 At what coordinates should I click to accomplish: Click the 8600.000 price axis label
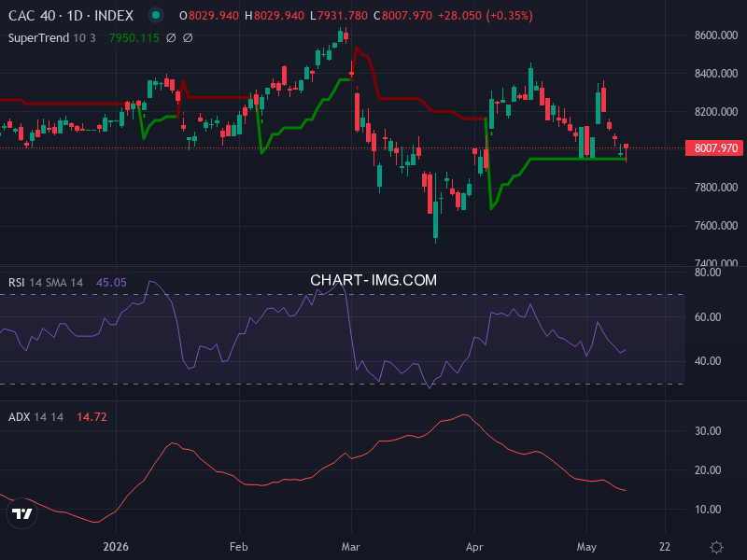[x=716, y=35]
